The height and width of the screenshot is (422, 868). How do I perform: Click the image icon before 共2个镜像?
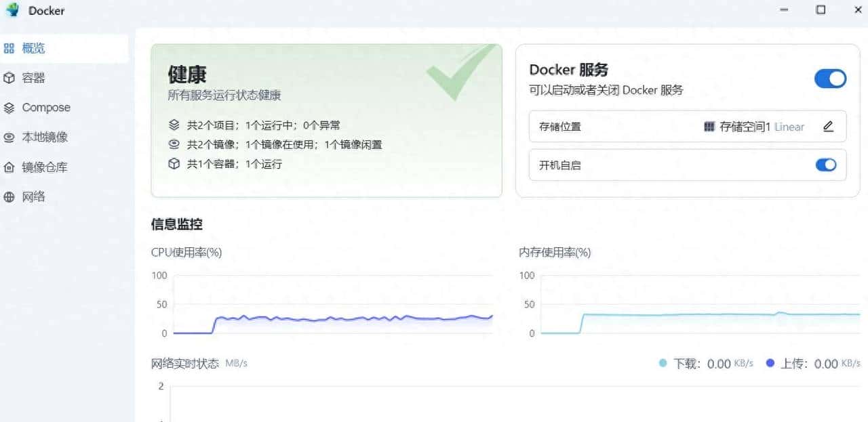[174, 144]
